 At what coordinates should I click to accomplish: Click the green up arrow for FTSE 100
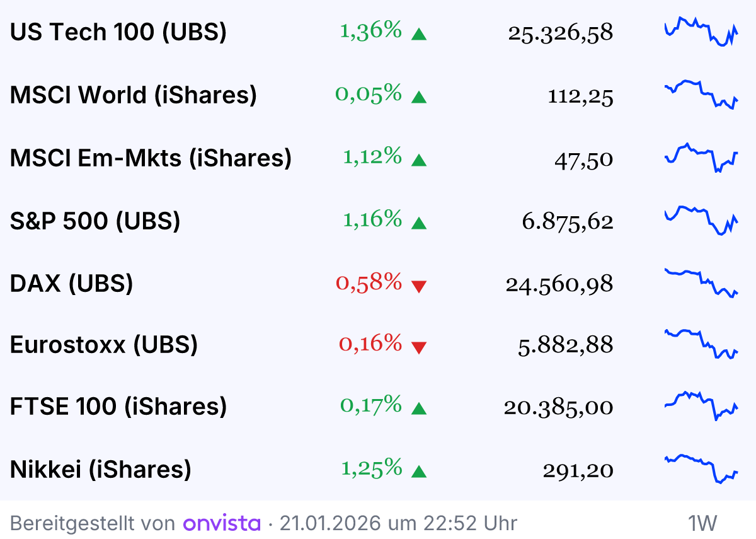click(x=419, y=409)
